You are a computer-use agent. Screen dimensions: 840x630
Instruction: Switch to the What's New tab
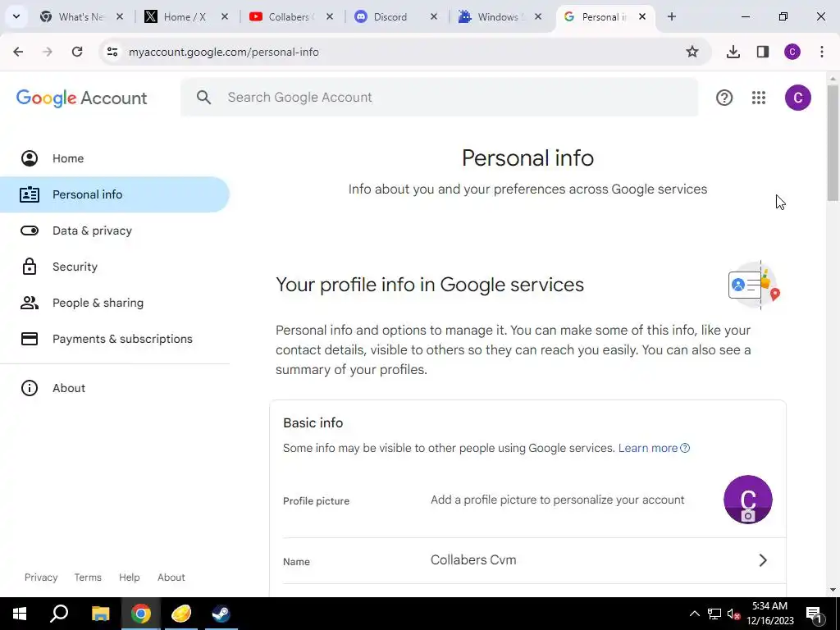[81, 16]
